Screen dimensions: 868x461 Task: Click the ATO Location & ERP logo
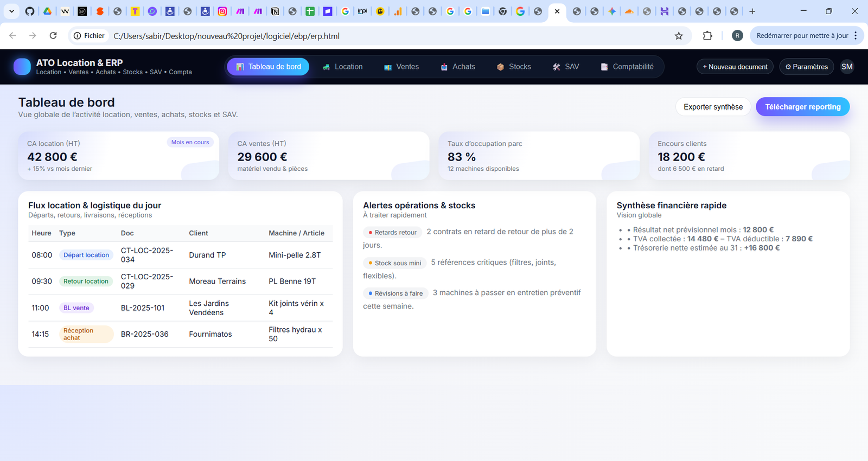[x=22, y=67]
